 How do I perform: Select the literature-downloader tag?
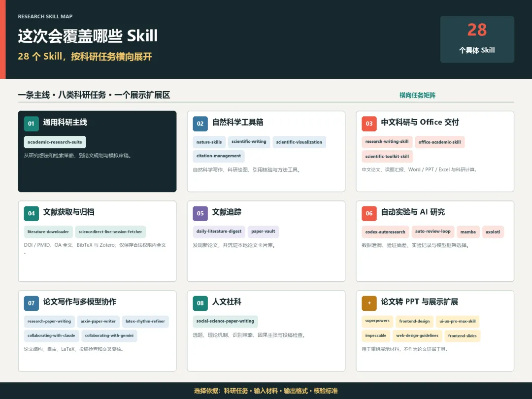click(x=48, y=232)
